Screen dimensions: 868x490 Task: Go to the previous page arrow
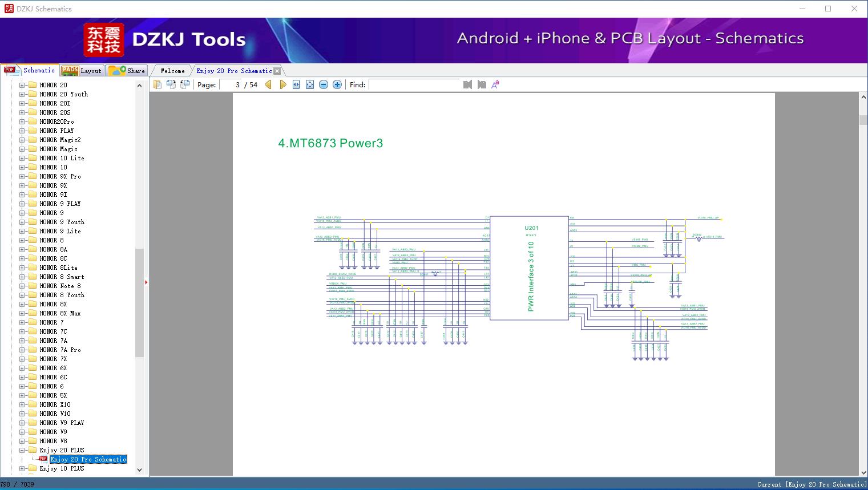(x=268, y=84)
